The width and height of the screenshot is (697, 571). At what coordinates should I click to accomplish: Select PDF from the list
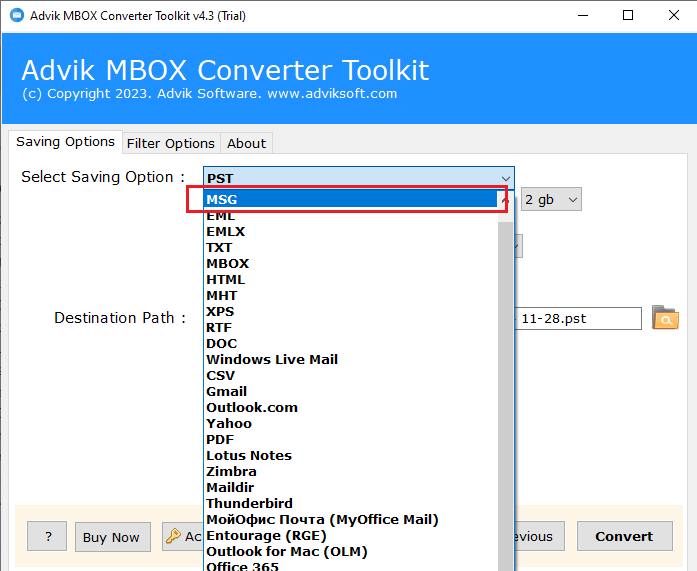point(350,439)
